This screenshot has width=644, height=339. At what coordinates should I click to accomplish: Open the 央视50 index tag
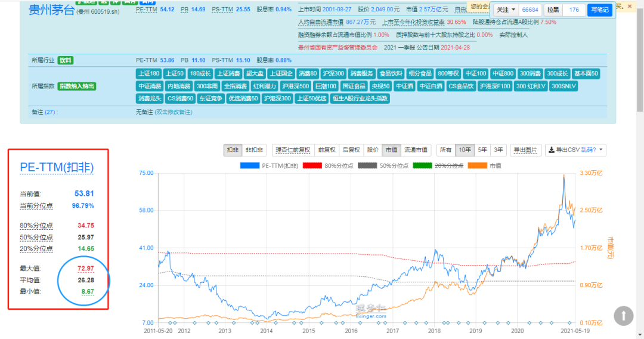click(x=380, y=87)
